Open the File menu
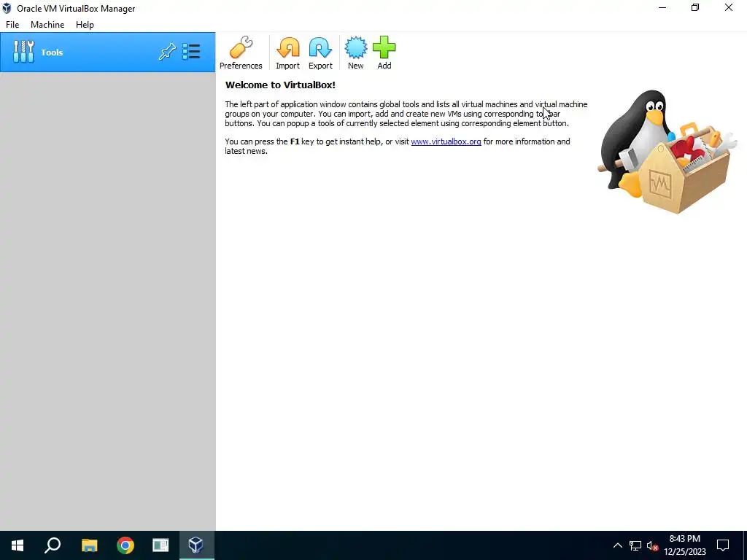The height and width of the screenshot is (560, 747). click(12, 25)
